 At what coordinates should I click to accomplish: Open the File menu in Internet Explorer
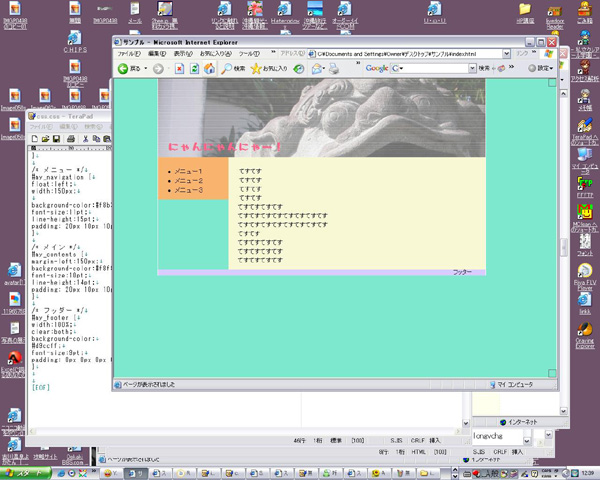coord(129,54)
